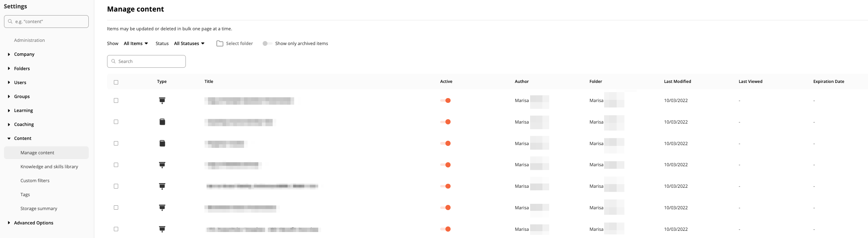Click into the Settings search input field
The width and height of the screenshot is (868, 238).
50,22
